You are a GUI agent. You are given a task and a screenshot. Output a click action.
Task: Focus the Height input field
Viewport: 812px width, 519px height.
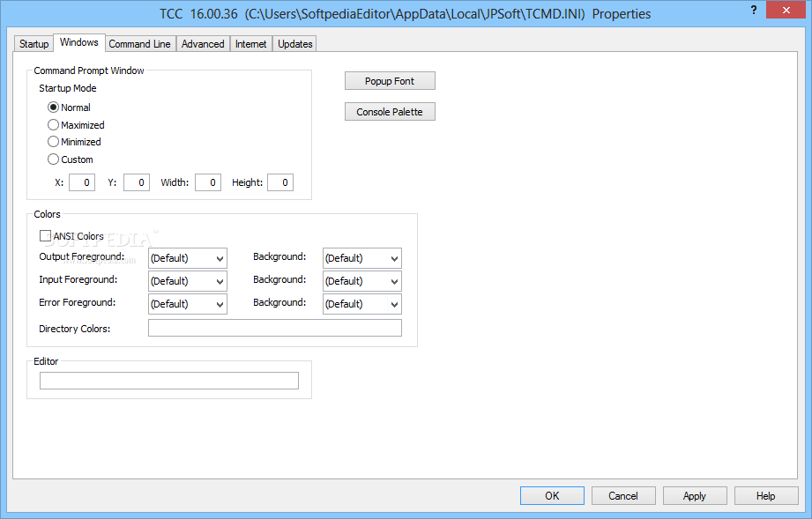click(x=280, y=182)
